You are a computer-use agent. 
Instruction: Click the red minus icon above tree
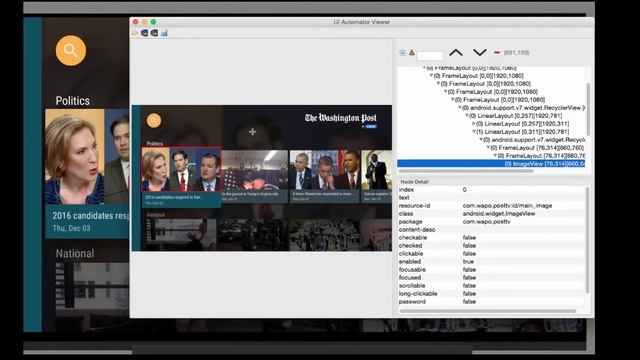point(497,53)
